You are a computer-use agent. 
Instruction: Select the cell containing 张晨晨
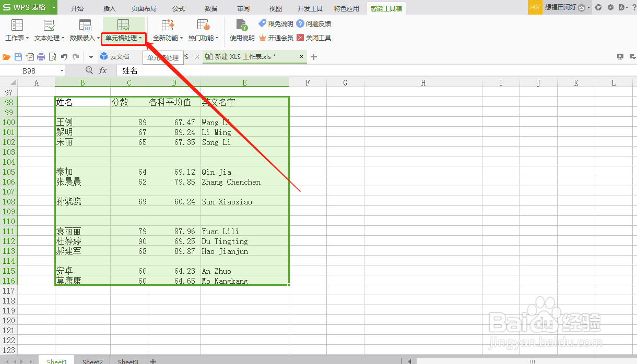82,182
